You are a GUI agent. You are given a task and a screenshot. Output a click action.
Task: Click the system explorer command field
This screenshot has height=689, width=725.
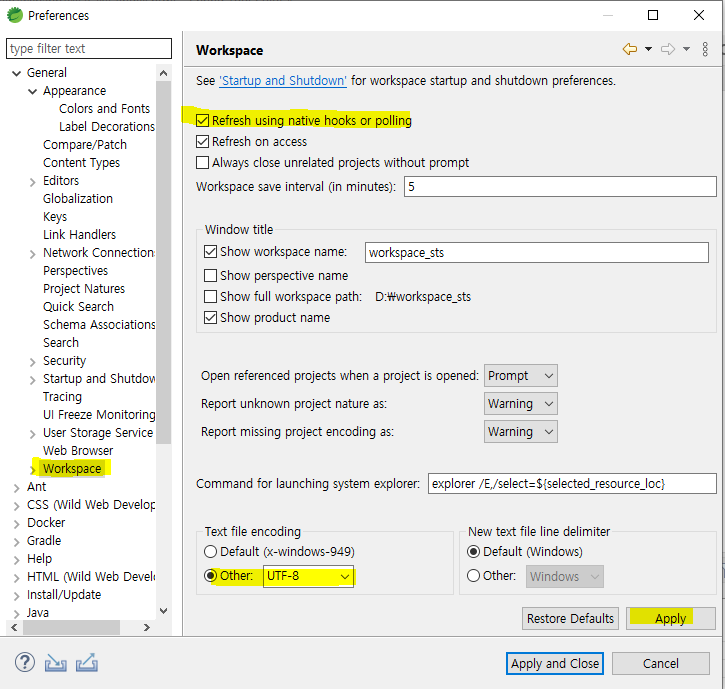coord(572,484)
